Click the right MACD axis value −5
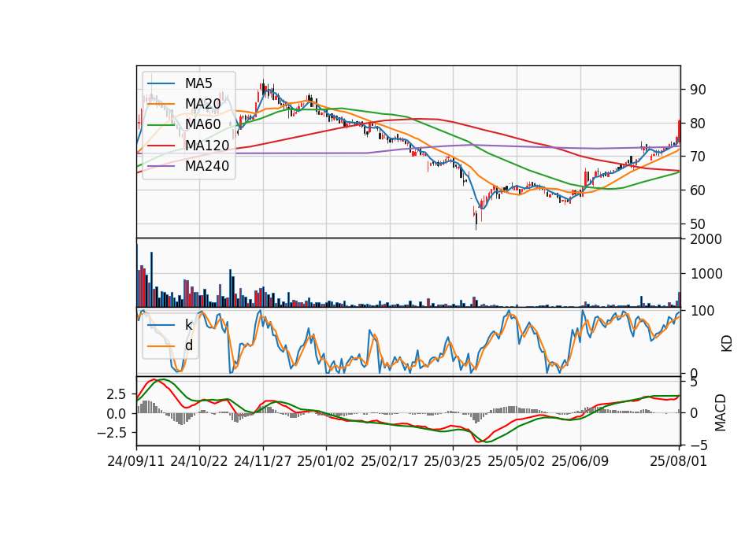The image size is (756, 543). 699,444
